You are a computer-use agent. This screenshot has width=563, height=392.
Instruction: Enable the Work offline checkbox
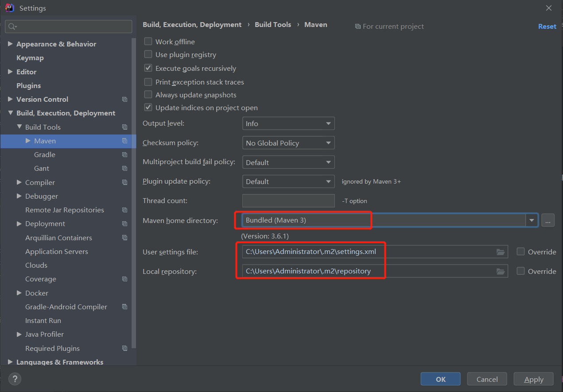point(148,42)
